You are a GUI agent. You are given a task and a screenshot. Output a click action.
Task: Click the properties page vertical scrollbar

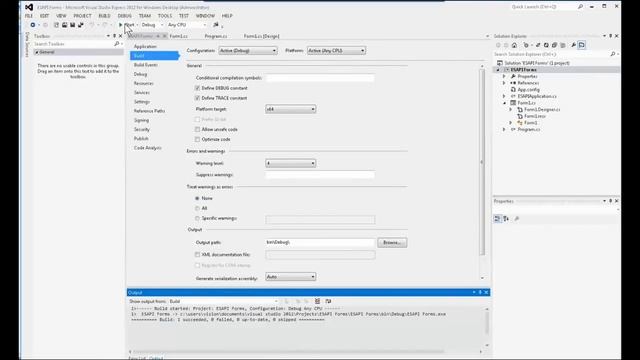tap(482, 162)
